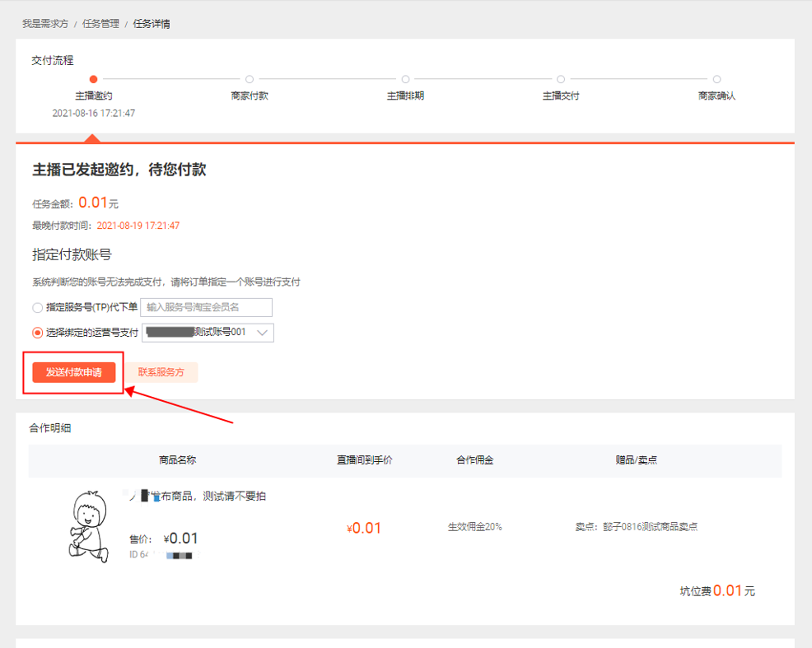Select the 商家确认 step marker

coord(716,79)
